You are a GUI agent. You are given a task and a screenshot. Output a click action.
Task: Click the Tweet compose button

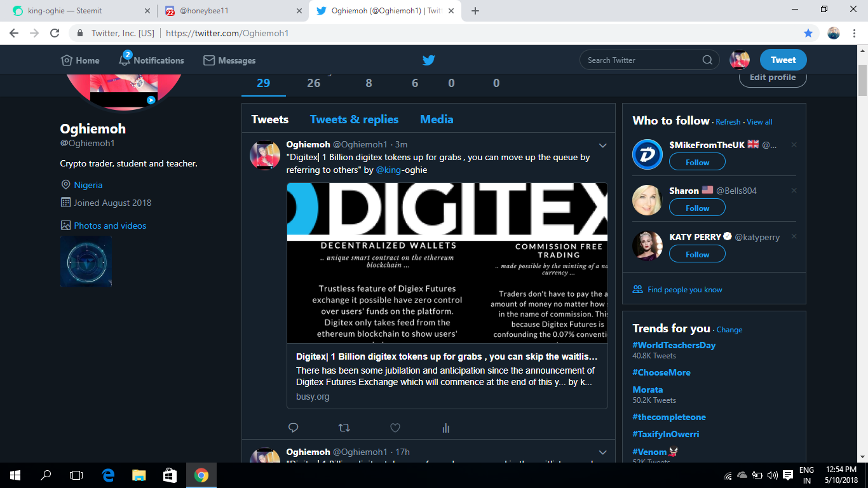tap(783, 60)
